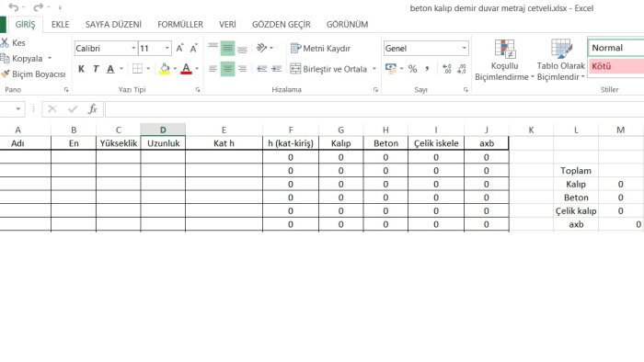The image size is (644, 362).
Task: Apply red font color A
Action: pos(186,69)
